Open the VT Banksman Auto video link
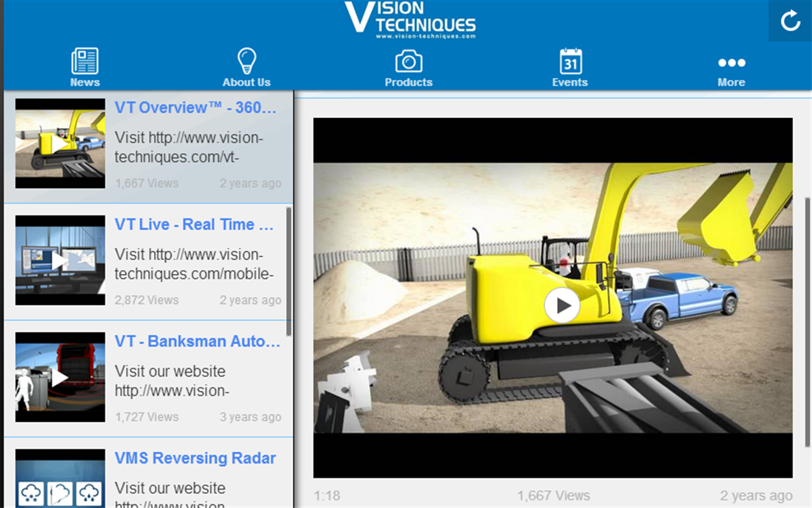812x508 pixels. click(x=197, y=341)
